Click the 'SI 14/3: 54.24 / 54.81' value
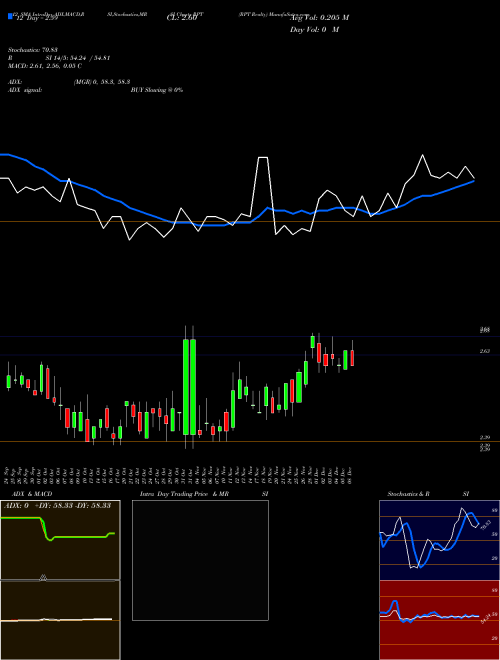Image resolution: width=500 pixels, height=660 pixels. (x=78, y=58)
